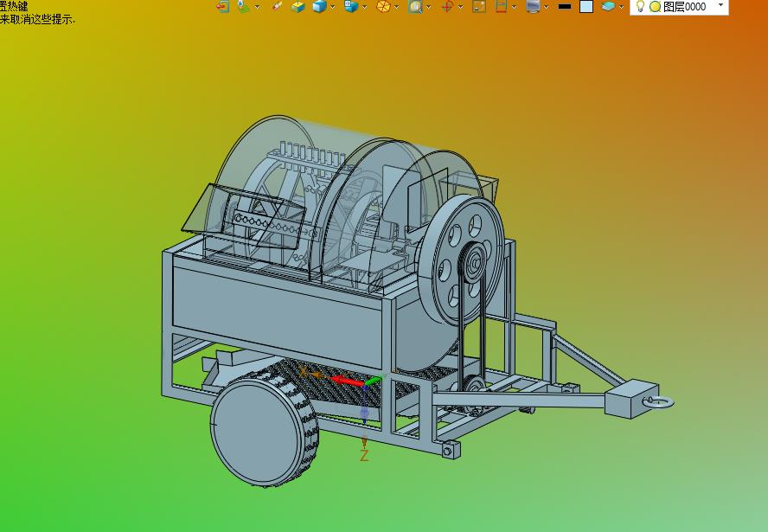
Task: Click the green sketch plane icon
Action: [x=243, y=6]
